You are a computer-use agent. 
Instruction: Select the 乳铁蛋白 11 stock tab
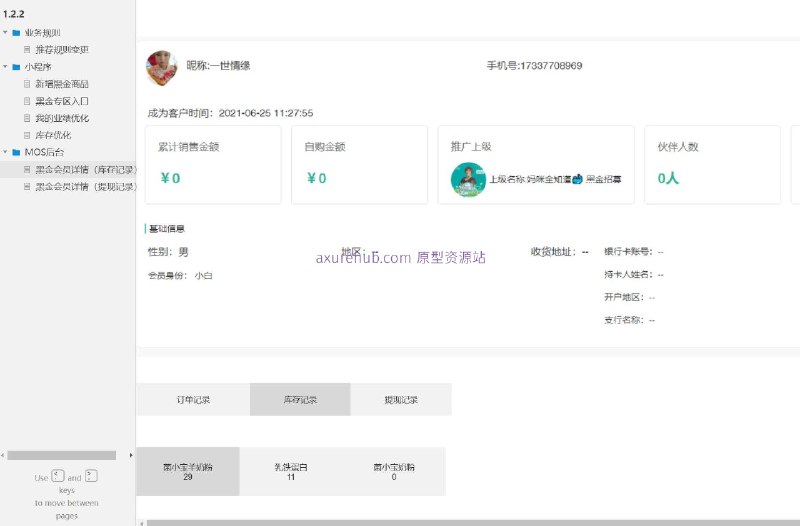[291, 471]
